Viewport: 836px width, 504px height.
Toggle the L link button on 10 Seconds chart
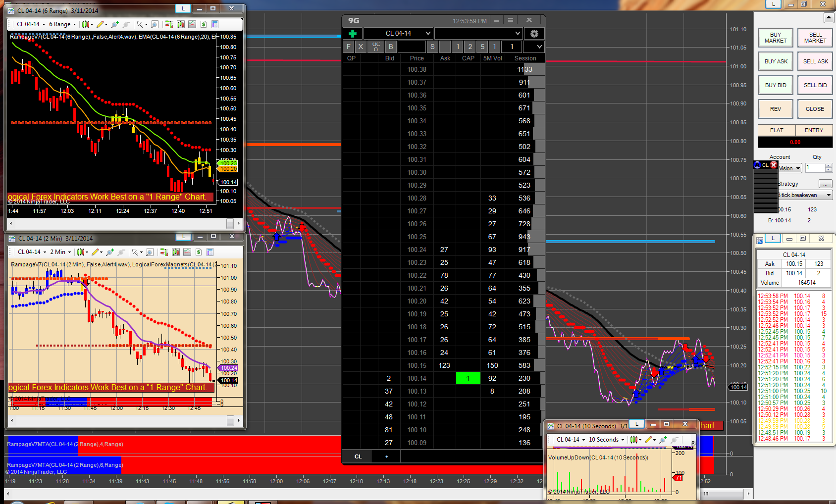(x=637, y=424)
